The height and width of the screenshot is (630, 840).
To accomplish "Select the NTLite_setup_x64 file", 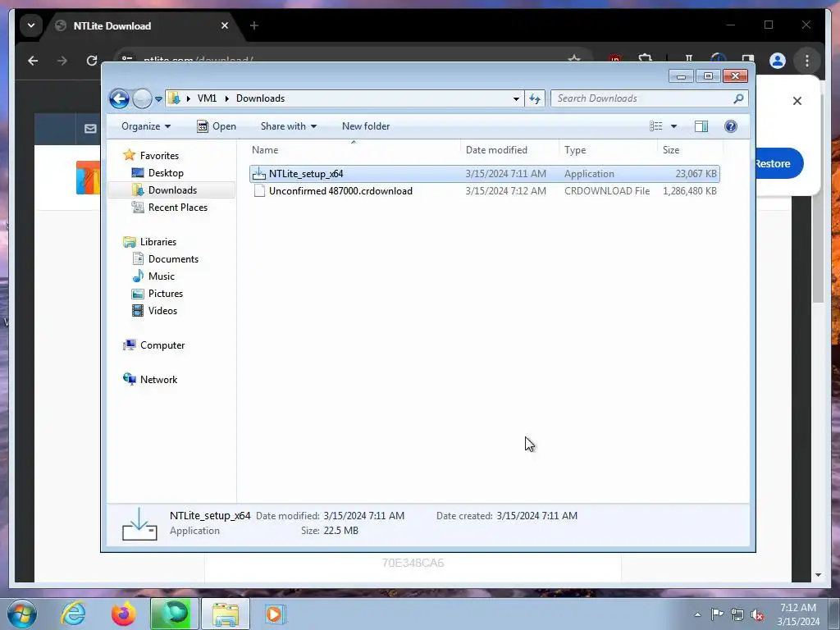I will 484,174.
